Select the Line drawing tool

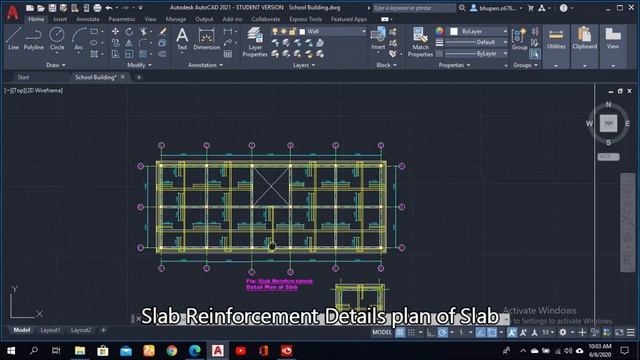point(13,39)
